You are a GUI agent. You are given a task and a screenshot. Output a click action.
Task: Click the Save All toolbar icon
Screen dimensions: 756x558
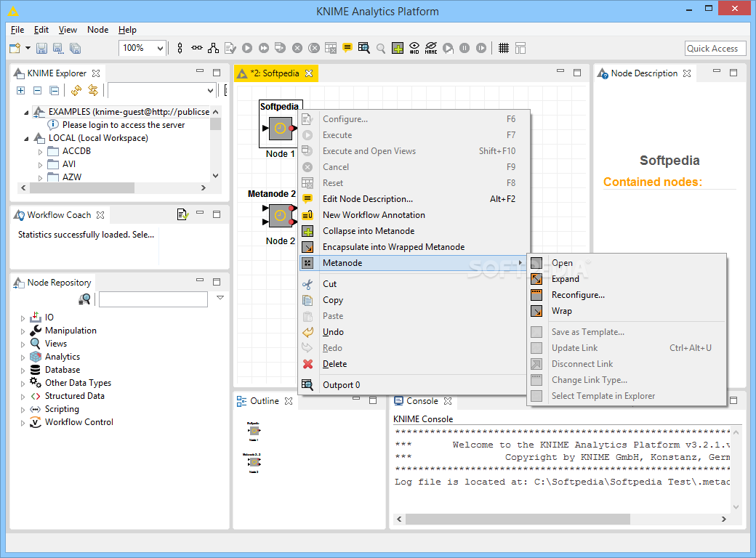(x=75, y=48)
